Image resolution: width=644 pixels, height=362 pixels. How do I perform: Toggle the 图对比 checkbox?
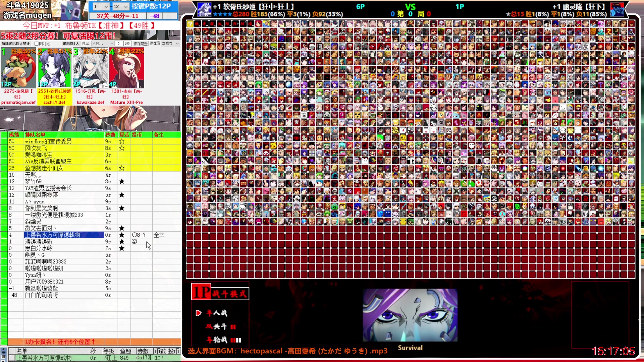point(37,44)
